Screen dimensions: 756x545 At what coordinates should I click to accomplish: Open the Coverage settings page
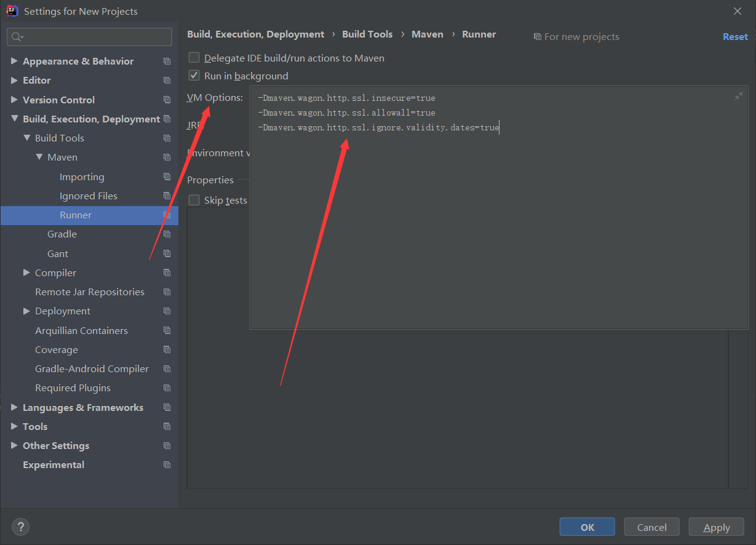[57, 349]
